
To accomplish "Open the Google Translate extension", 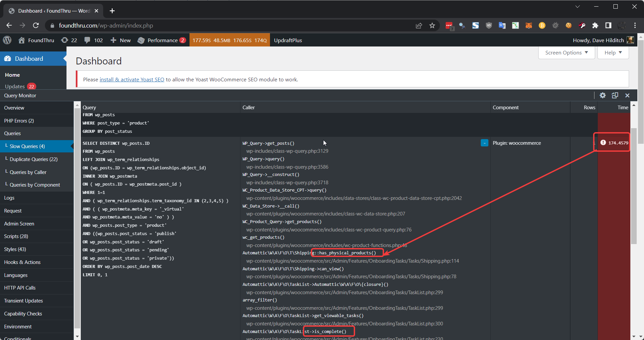I will coord(502,26).
